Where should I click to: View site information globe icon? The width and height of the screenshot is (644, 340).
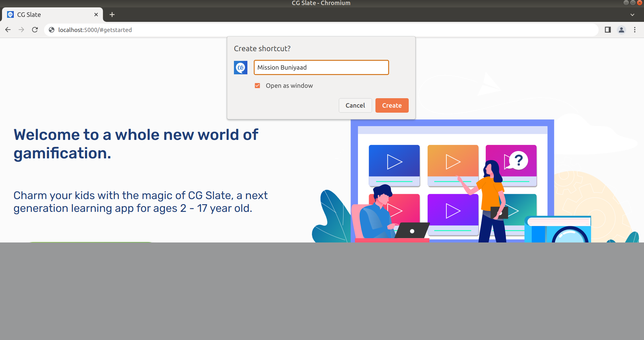coord(52,30)
